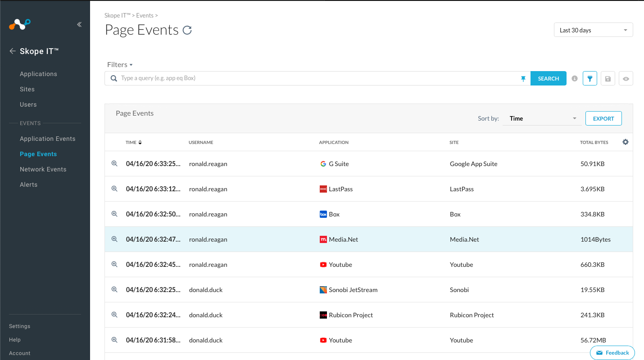Click the pin icon in the query box
Viewport: 644px width, 360px height.
[523, 78]
